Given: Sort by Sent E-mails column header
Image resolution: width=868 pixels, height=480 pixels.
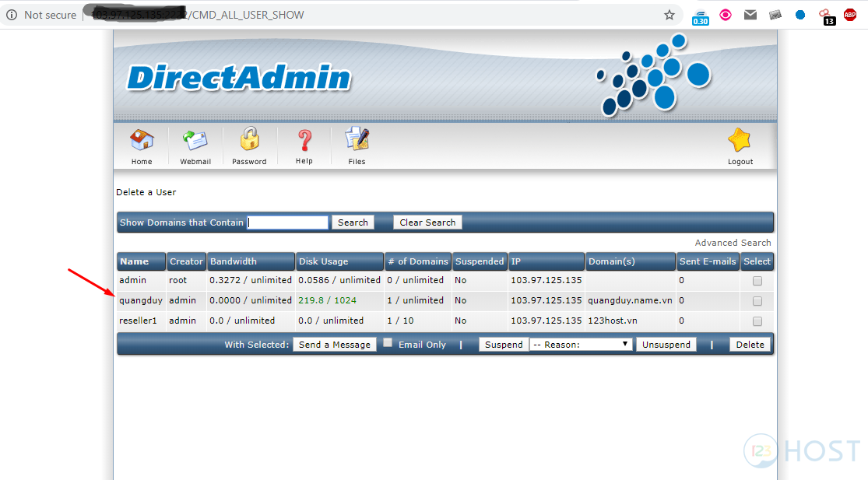Looking at the screenshot, I should [708, 261].
